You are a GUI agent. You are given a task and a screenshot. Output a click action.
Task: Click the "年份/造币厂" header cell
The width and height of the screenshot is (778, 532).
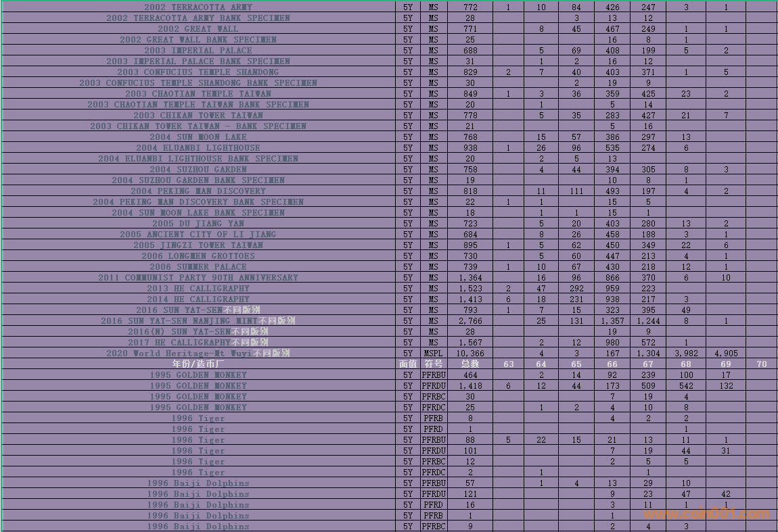(x=198, y=364)
